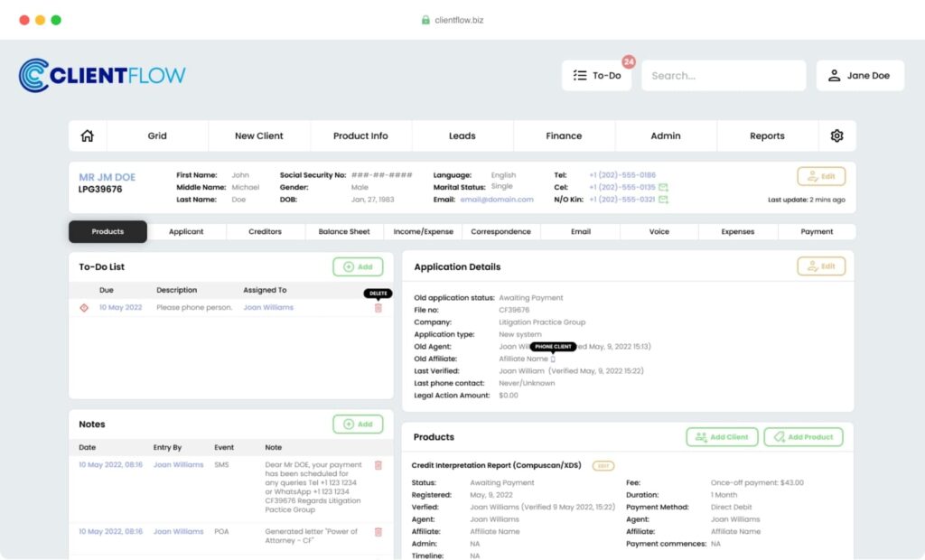This screenshot has width=925, height=560.
Task: Click the phone icon next to Affiliate Name
Action: (553, 359)
